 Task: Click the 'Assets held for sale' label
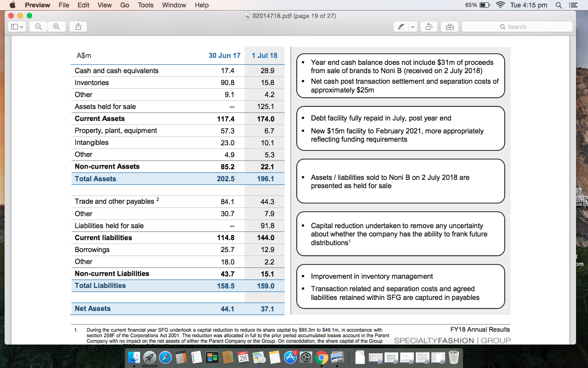click(x=105, y=107)
